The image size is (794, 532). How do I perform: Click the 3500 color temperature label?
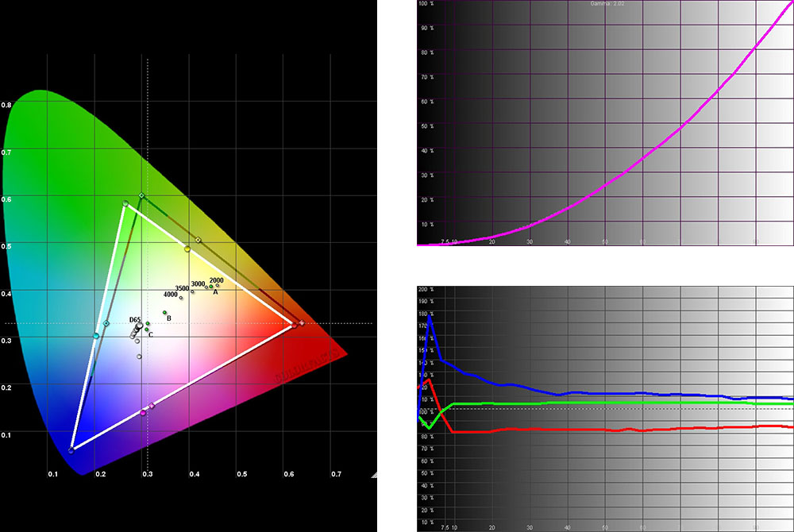(182, 288)
